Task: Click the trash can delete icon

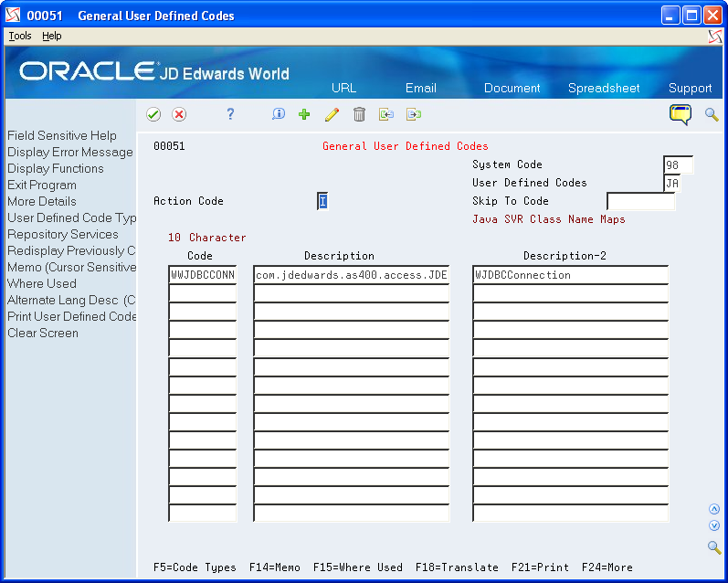Action: click(359, 114)
